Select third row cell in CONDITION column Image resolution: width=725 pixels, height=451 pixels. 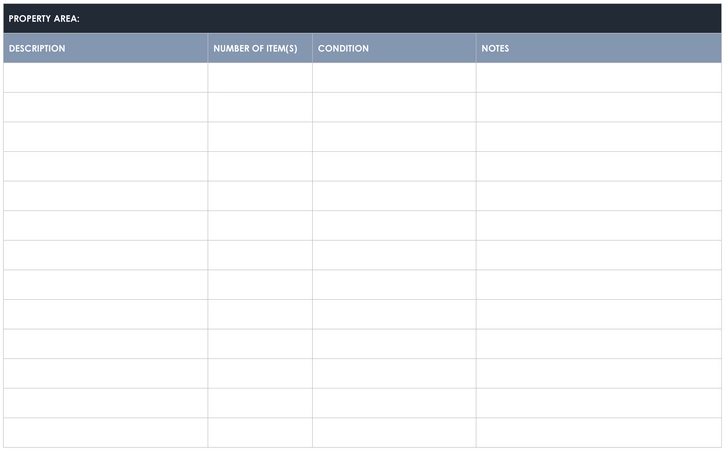(394, 137)
